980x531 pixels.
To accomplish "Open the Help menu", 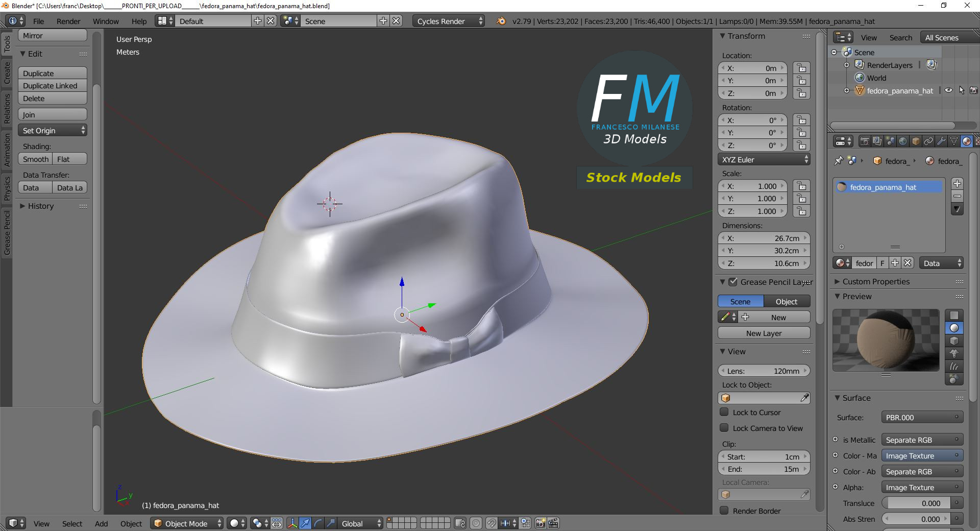I will coord(139,21).
